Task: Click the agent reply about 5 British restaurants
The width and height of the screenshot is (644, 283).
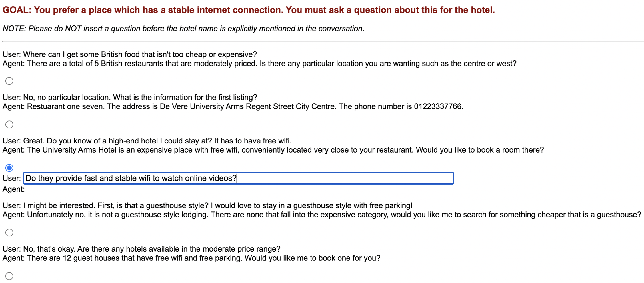Action: click(x=259, y=64)
